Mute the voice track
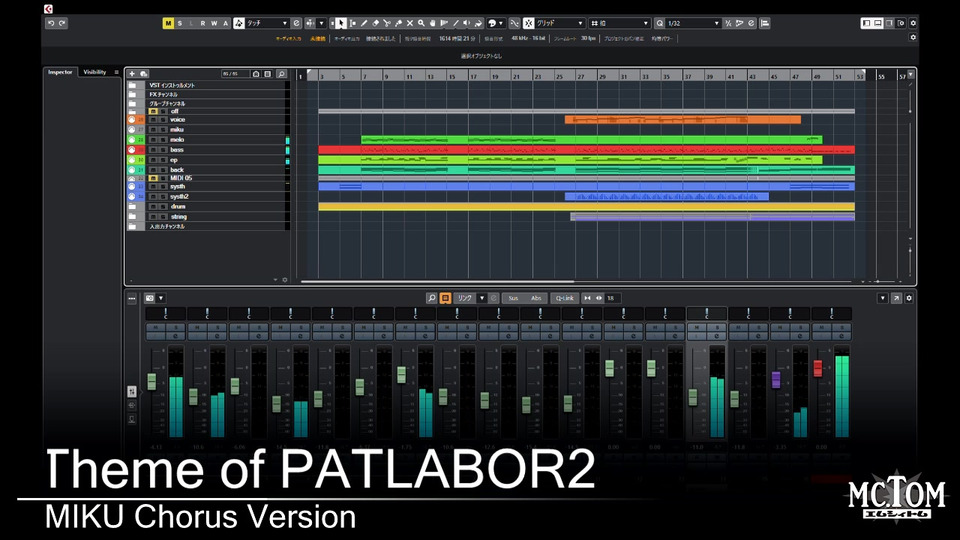The image size is (960, 540). 153,120
